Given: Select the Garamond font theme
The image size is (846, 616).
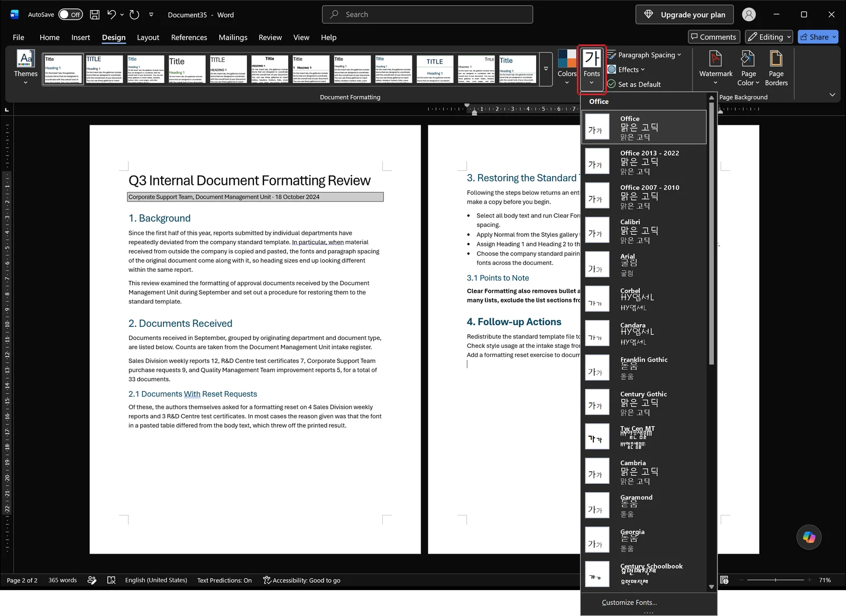Looking at the screenshot, I should pos(644,505).
